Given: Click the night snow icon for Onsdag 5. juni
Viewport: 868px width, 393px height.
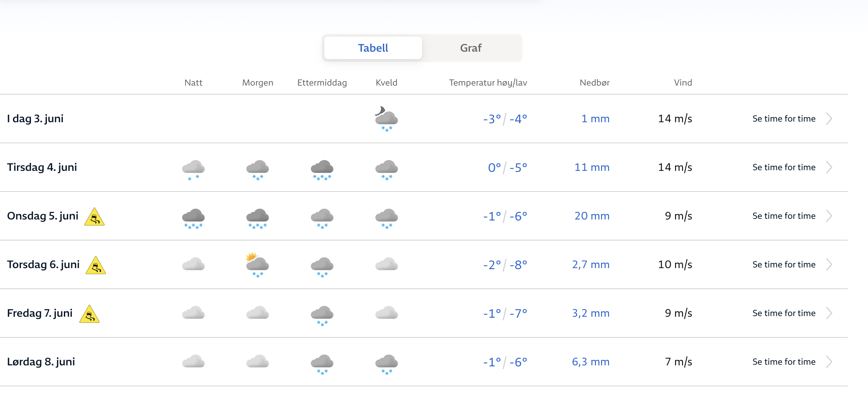Looking at the screenshot, I should coord(193,218).
